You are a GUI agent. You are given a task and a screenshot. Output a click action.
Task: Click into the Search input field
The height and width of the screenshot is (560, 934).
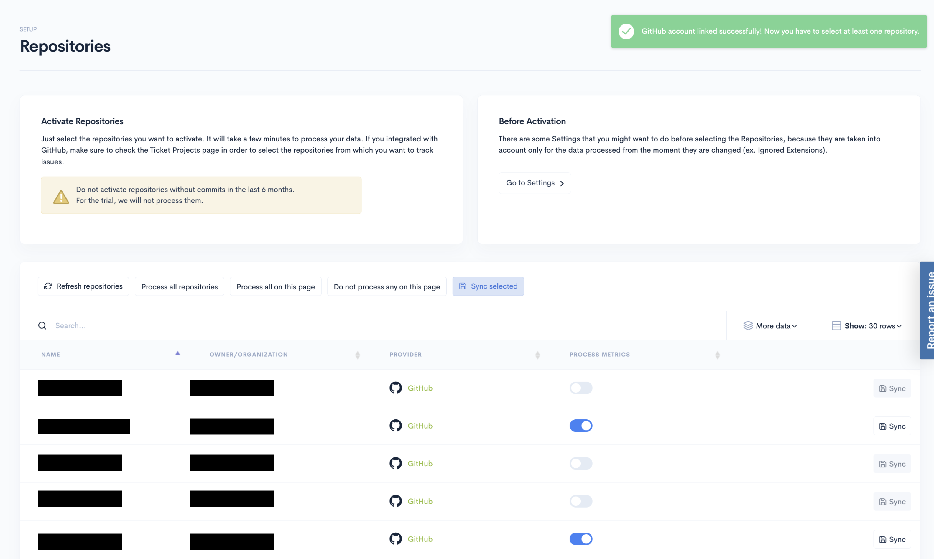[377, 325]
